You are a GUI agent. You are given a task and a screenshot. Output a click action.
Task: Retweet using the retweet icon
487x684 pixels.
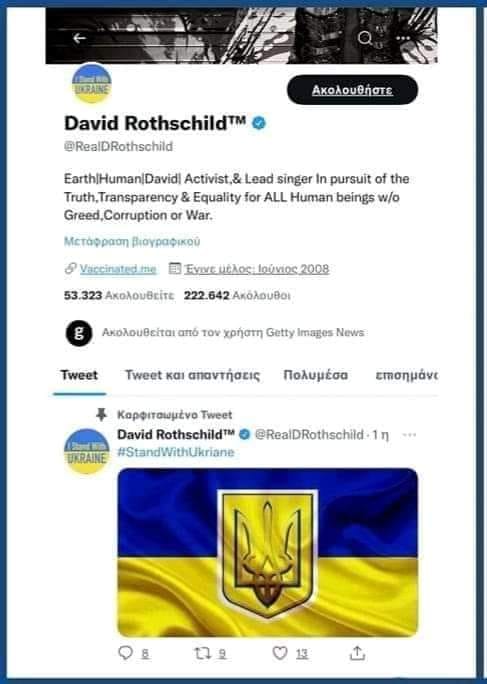pyautogui.click(x=202, y=653)
